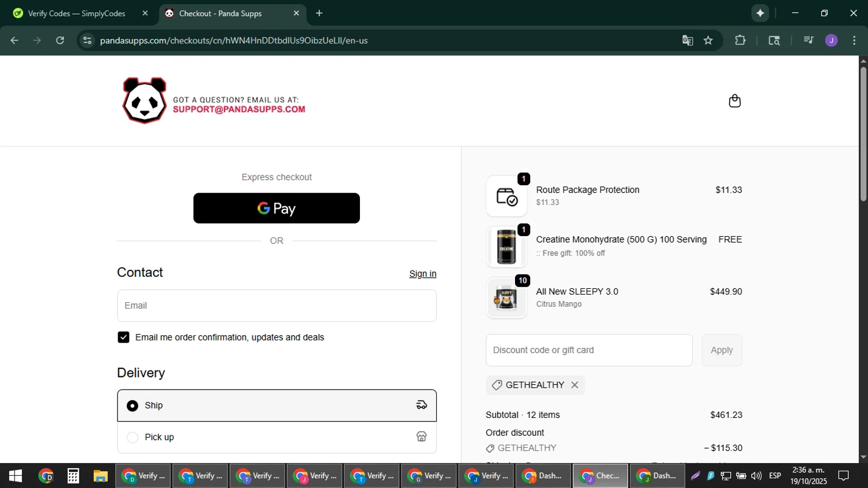Click the Route Package Protection thumbnail
Image resolution: width=868 pixels, height=488 pixels.
click(x=506, y=196)
